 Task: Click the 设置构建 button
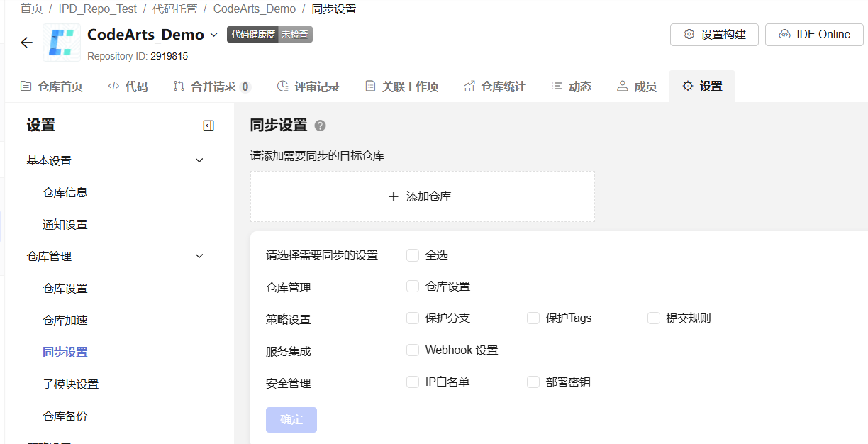[714, 35]
